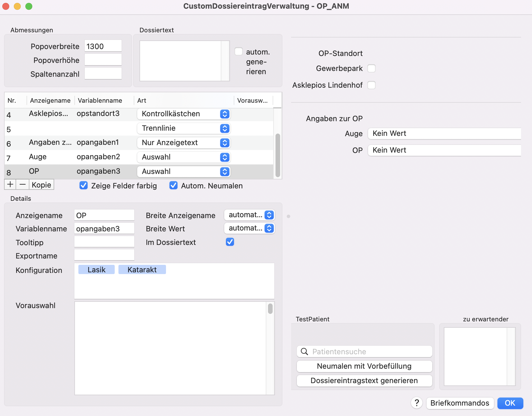The image size is (532, 416).
Task: Click Neumalen mit Vorbefüllung
Action: [364, 366]
